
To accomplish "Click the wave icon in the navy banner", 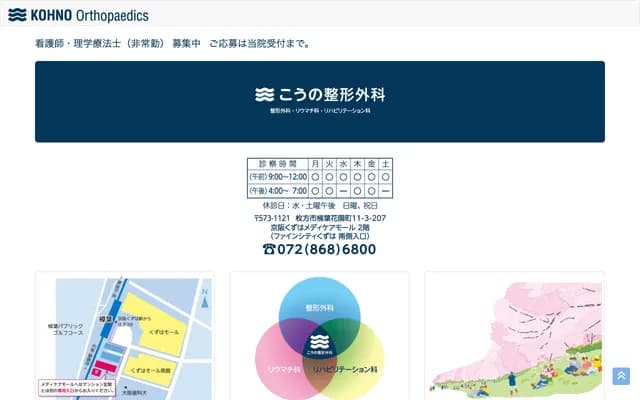I will click(264, 95).
